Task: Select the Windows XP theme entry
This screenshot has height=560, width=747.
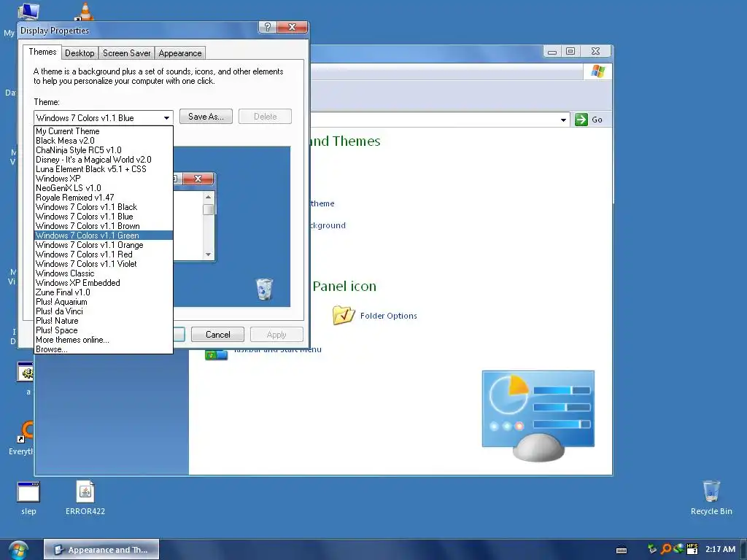Action: click(104, 179)
